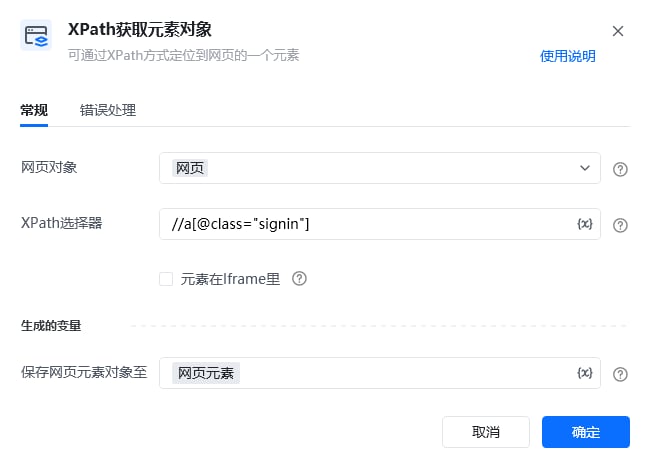Show help for 保存网页元素对象至 field
This screenshot has width=650, height=458.
620,374
